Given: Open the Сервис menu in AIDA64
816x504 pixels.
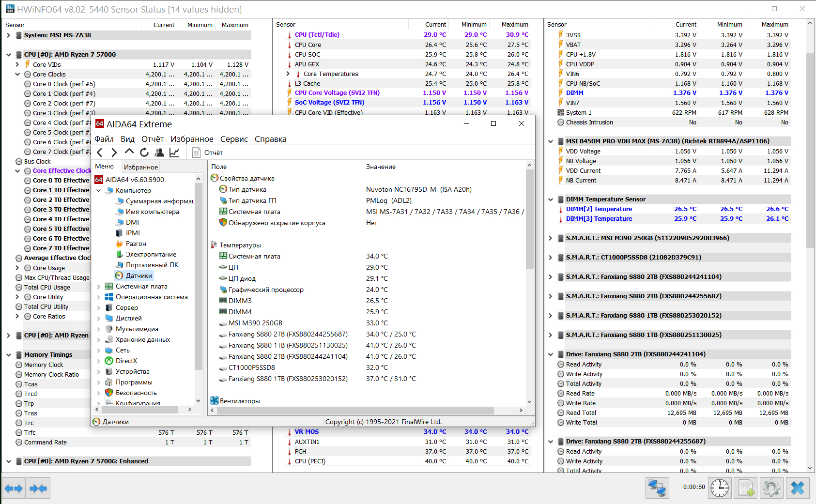Looking at the screenshot, I should [234, 139].
